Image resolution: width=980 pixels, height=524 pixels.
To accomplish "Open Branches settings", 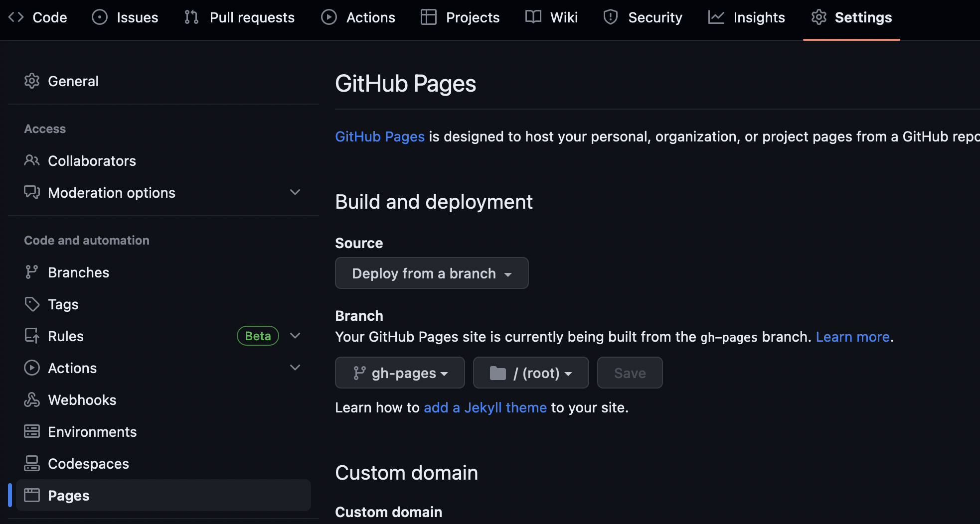I will 163,272.
